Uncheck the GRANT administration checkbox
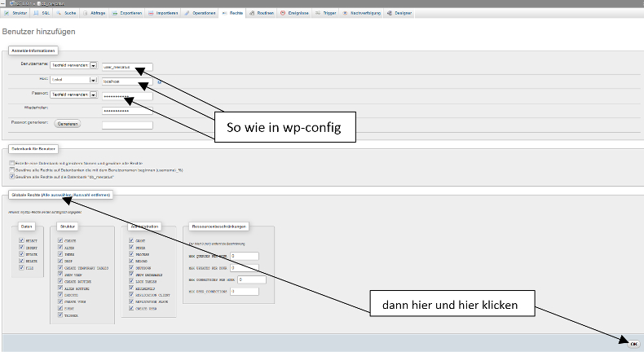This screenshot has height=352, width=644. (132, 240)
